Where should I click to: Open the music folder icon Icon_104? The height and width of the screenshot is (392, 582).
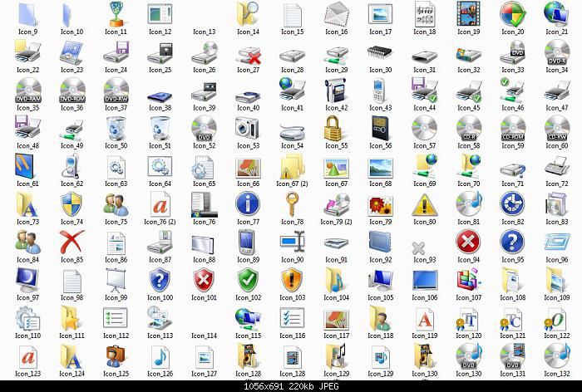336,280
